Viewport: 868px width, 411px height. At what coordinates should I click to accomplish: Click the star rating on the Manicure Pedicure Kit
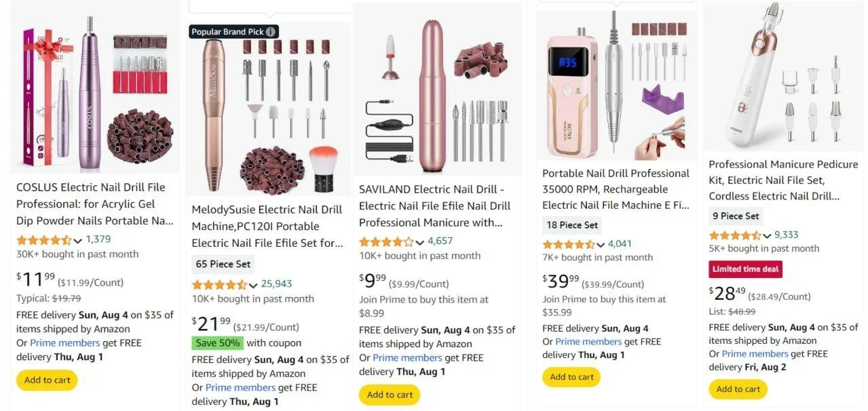pos(736,235)
